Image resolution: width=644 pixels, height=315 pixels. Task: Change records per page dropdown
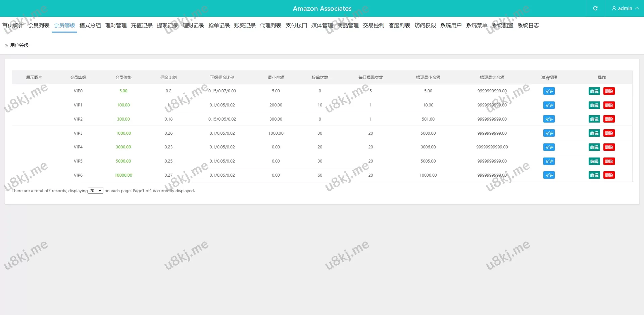point(95,191)
